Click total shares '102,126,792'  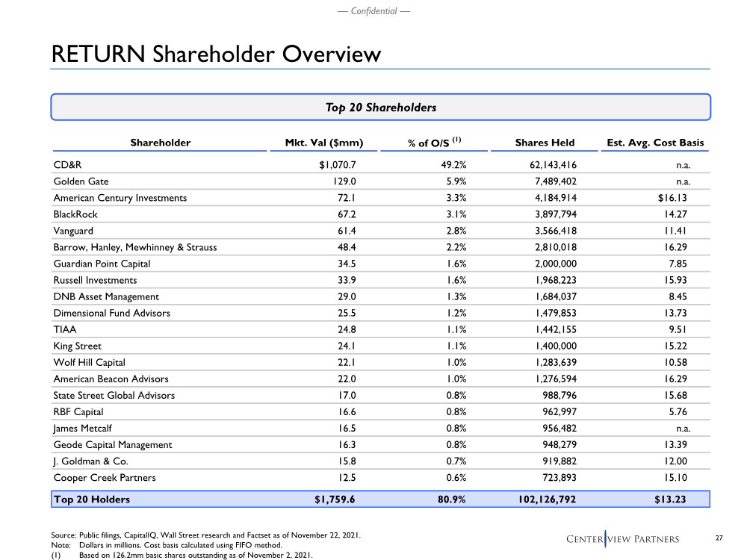click(x=547, y=499)
